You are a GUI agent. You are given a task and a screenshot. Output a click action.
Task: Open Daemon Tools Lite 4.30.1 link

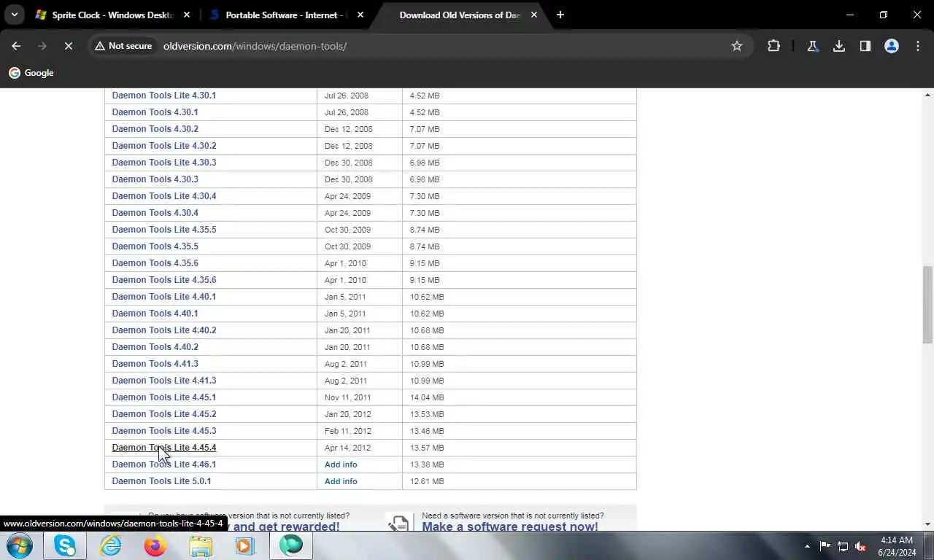coord(164,96)
